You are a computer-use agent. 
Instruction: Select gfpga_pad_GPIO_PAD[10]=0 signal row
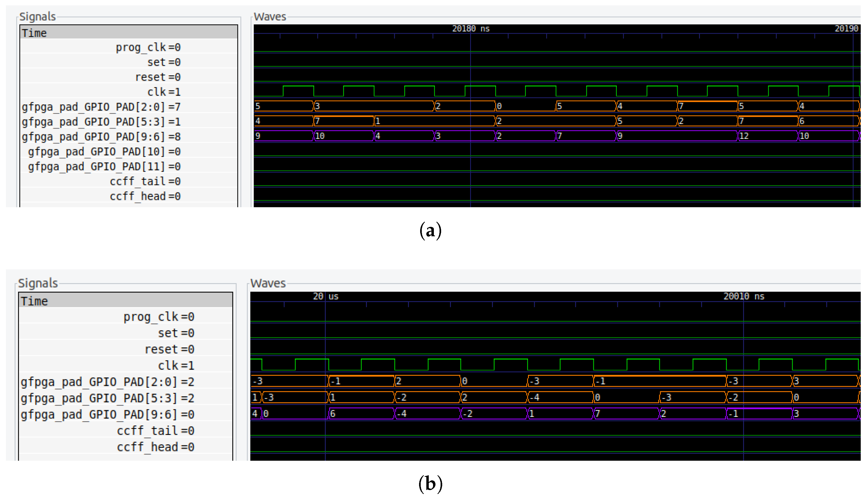click(104, 152)
